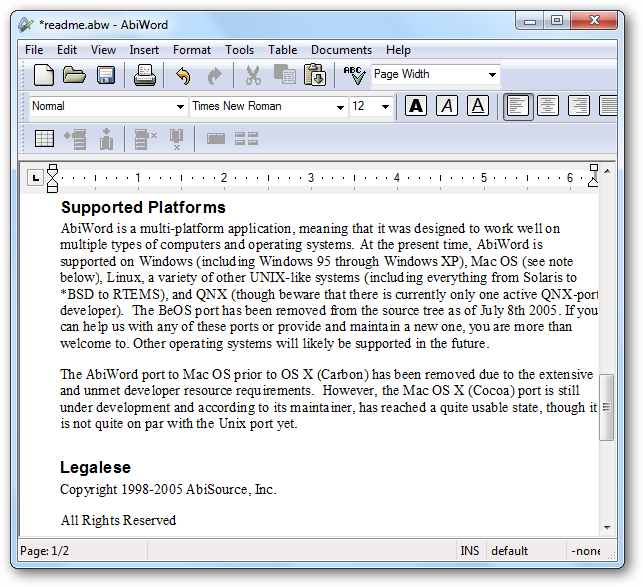The width and height of the screenshot is (643, 587).
Task: Click the right indent marker on ruler
Action: (593, 176)
